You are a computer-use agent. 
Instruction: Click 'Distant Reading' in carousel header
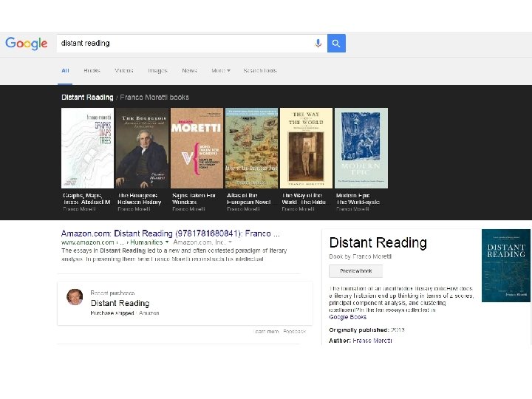coord(87,98)
